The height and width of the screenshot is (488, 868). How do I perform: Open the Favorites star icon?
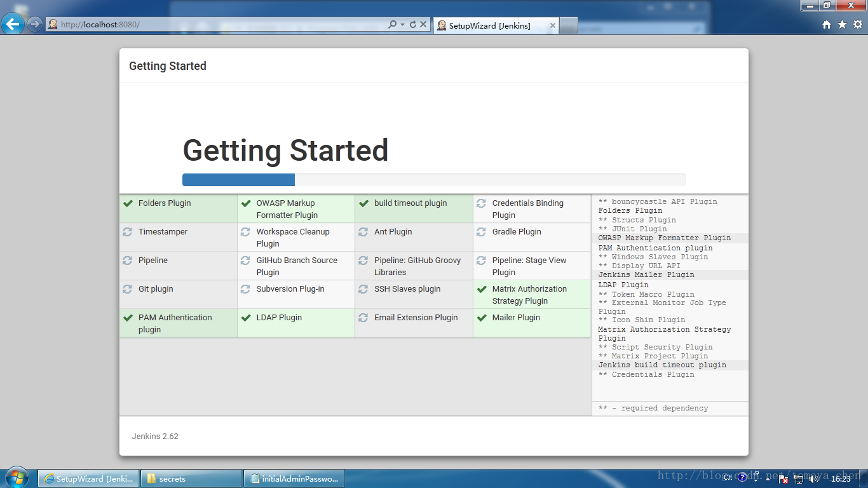842,24
